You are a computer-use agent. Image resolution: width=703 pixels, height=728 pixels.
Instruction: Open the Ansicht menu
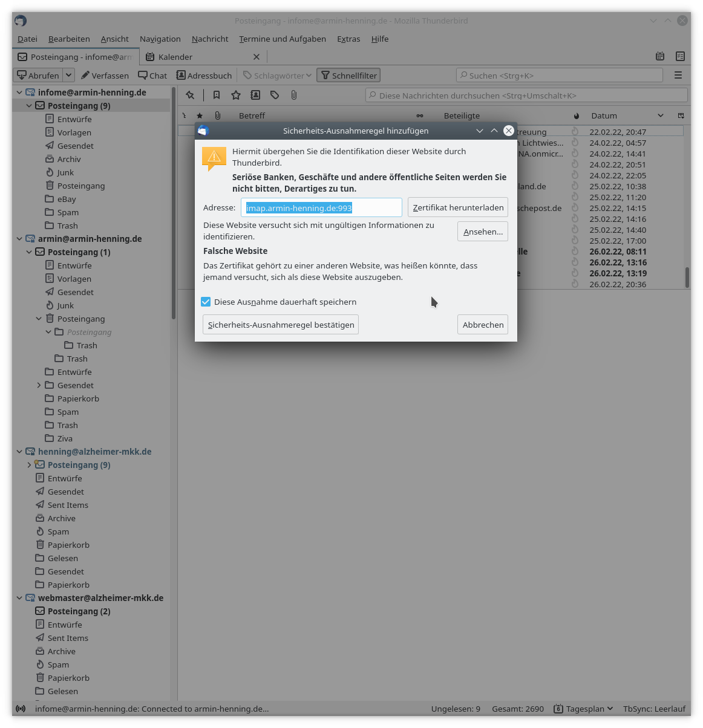[x=114, y=39]
